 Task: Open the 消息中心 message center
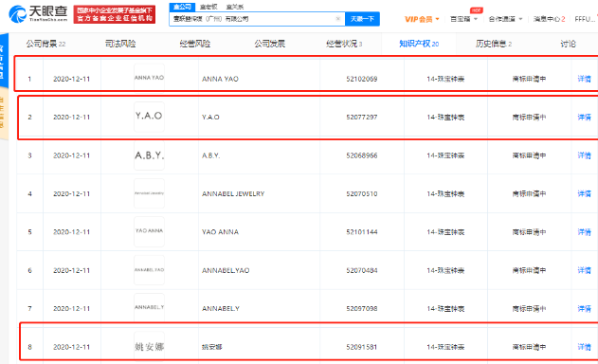pos(549,19)
